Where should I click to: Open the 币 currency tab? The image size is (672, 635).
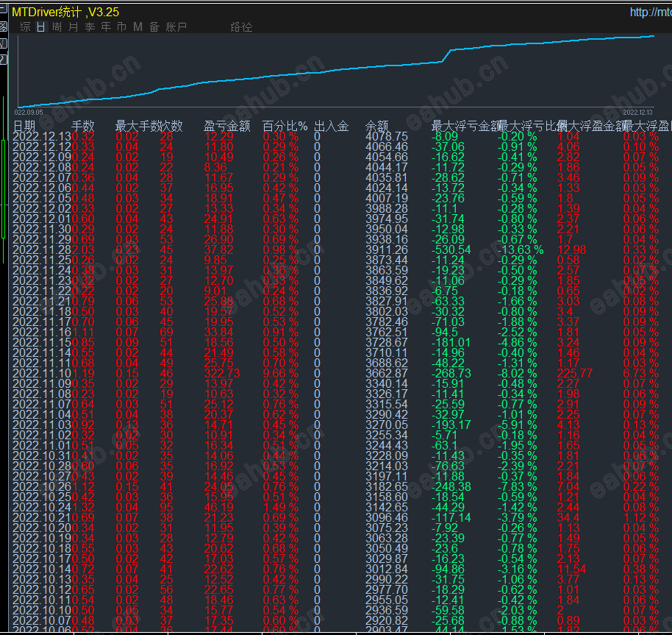[122, 27]
